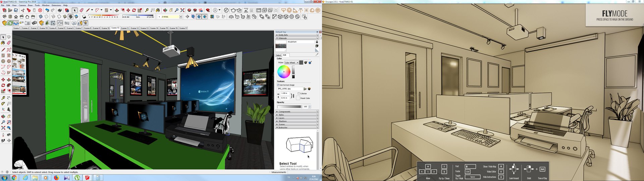644x181 pixels.
Task: Open the Color Wheel picker dropdown
Action: click(291, 63)
